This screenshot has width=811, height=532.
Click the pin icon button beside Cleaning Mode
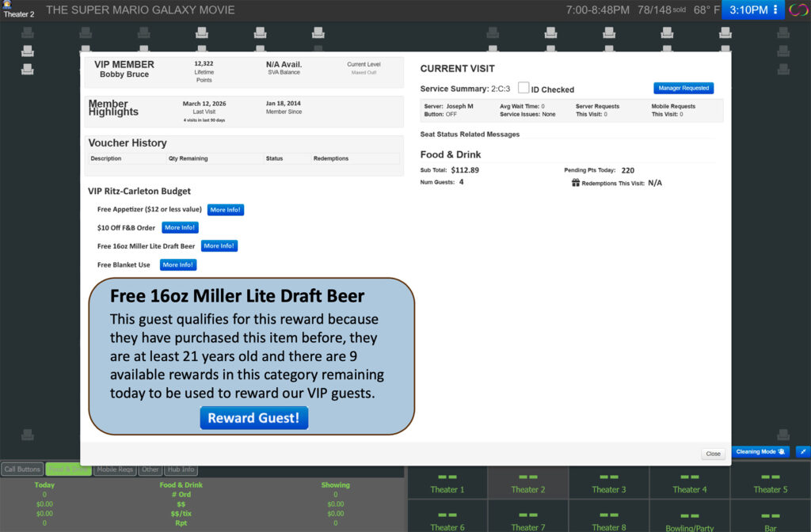(803, 451)
